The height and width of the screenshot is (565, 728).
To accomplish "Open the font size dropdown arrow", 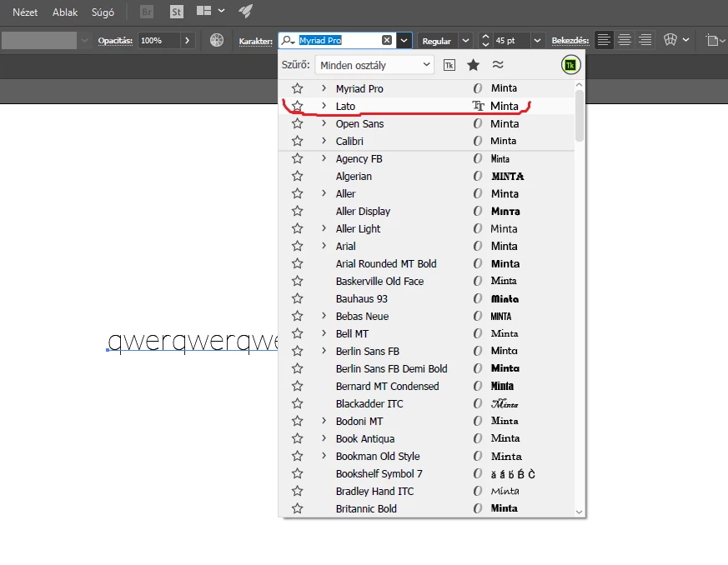I will (x=537, y=41).
